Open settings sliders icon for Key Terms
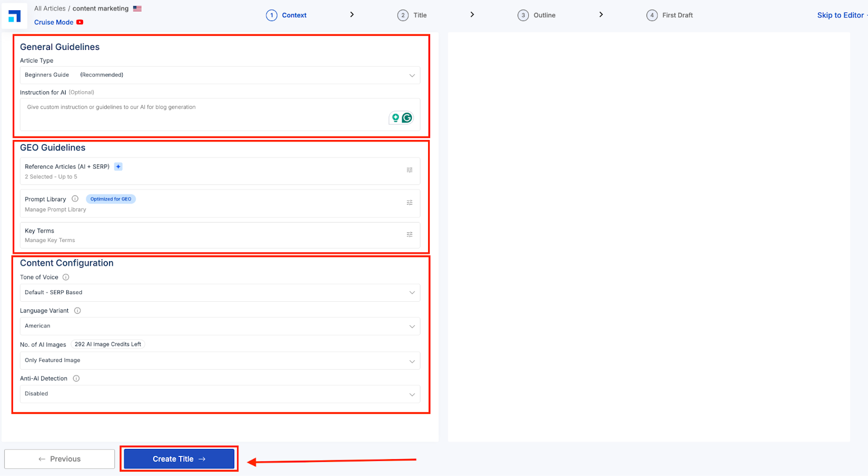Screen dimensions: 868x476 (x=410, y=234)
